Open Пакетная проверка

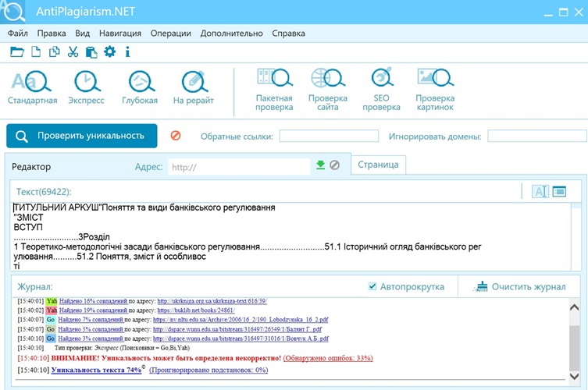tap(274, 90)
